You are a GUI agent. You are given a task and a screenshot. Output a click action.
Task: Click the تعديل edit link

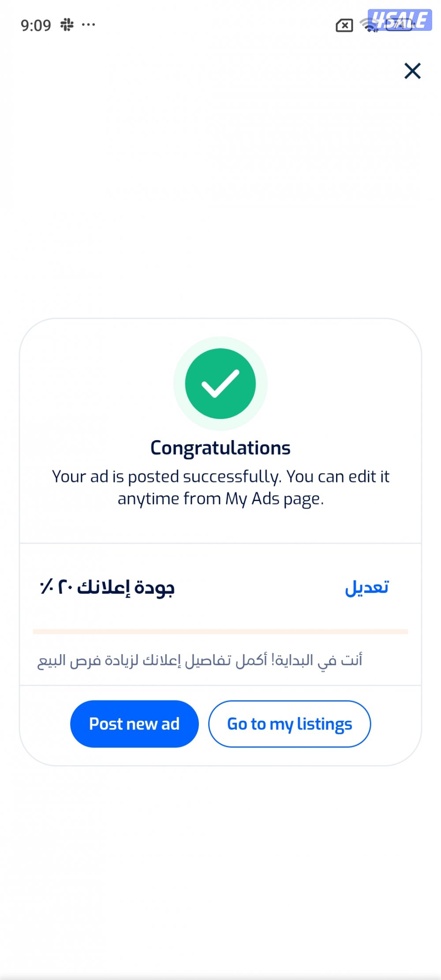(367, 587)
